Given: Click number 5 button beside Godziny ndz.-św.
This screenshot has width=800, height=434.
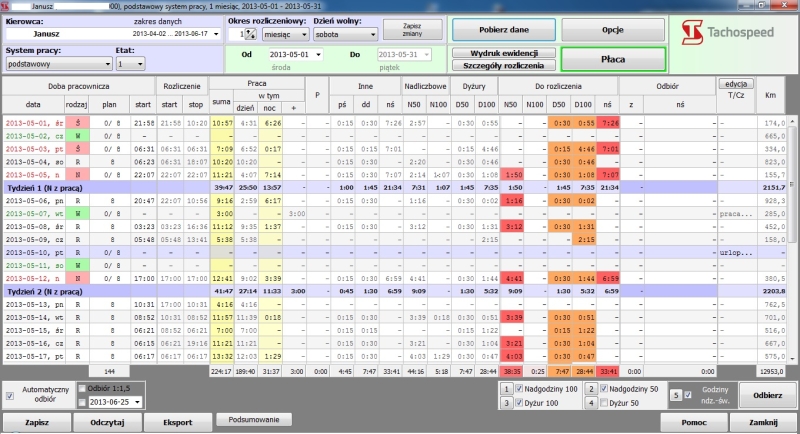Looking at the screenshot, I should [x=676, y=396].
